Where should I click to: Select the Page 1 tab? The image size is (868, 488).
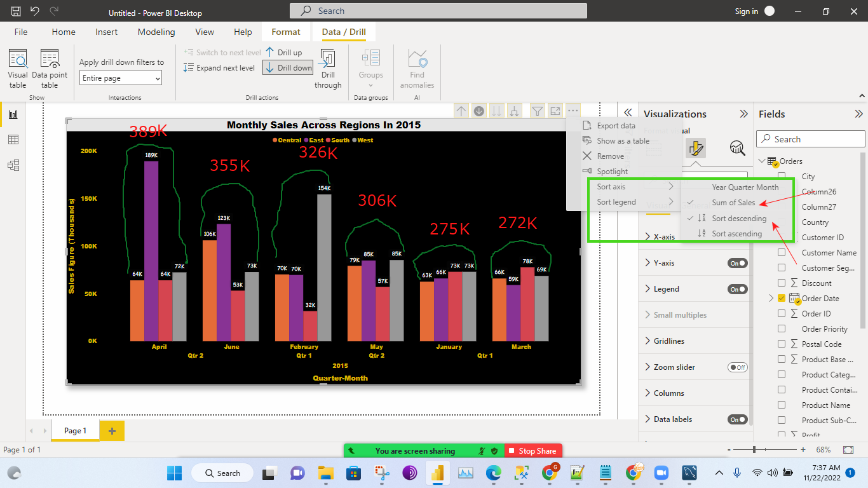point(75,431)
